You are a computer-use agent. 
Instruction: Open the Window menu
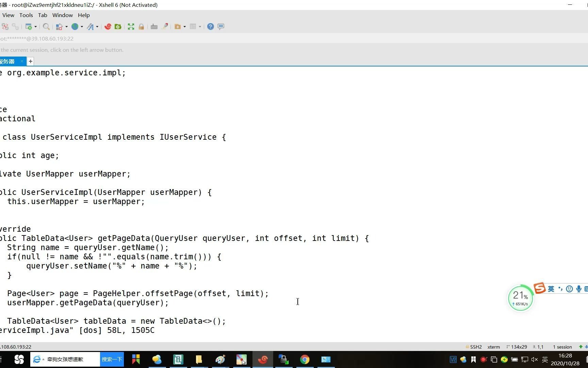(x=63, y=15)
